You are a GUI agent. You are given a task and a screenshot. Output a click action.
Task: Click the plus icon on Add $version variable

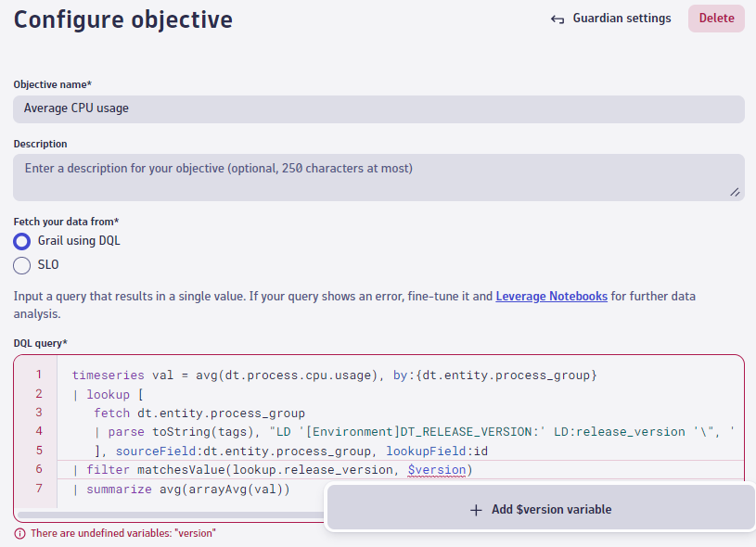[476, 510]
